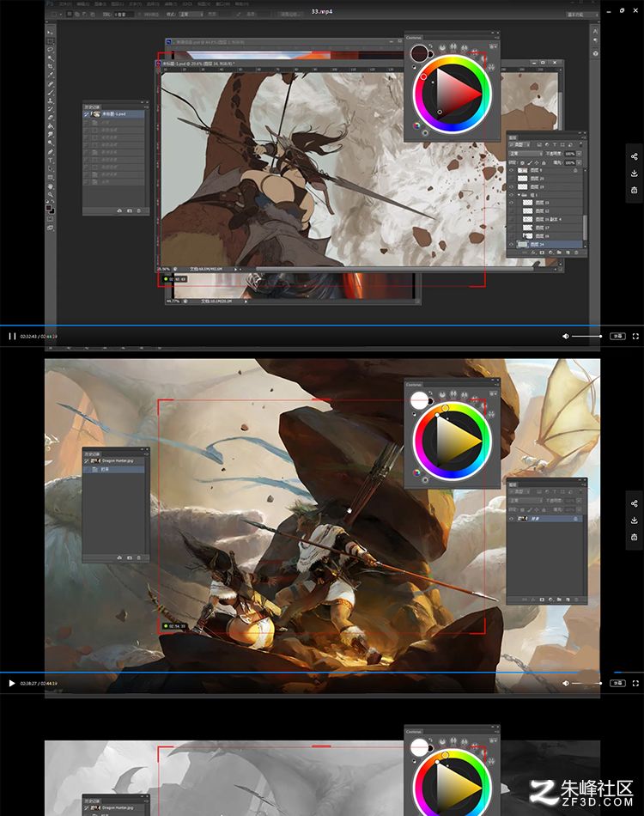Open blend mode 正常 dropdown in Layers panel
Screen dimensions: 644x816
[526, 154]
